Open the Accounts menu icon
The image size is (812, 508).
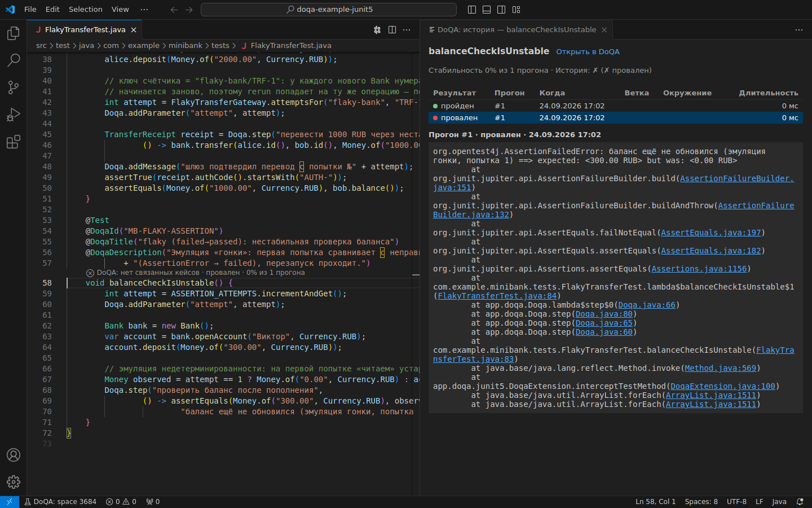tap(14, 455)
